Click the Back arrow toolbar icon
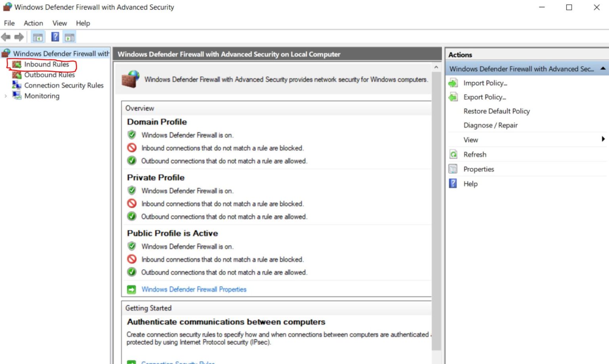Viewport: 609px width, 364px height. click(x=6, y=37)
